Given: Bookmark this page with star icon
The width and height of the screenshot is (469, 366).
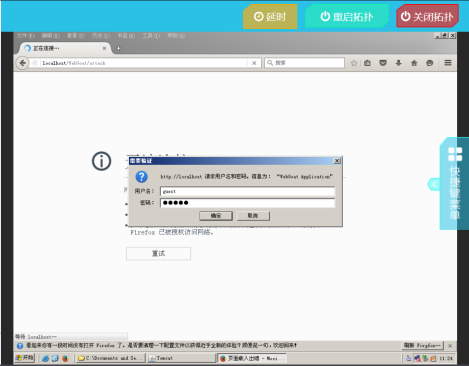Looking at the screenshot, I should 354,63.
